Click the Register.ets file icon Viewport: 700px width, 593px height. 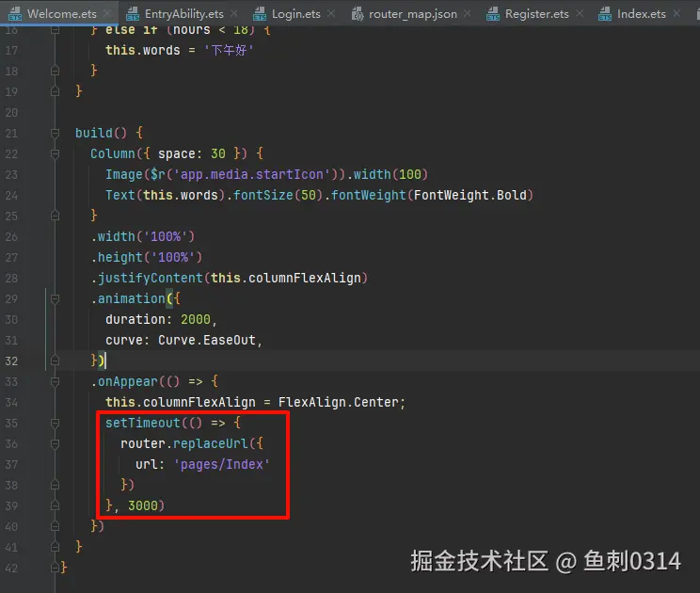(x=493, y=14)
